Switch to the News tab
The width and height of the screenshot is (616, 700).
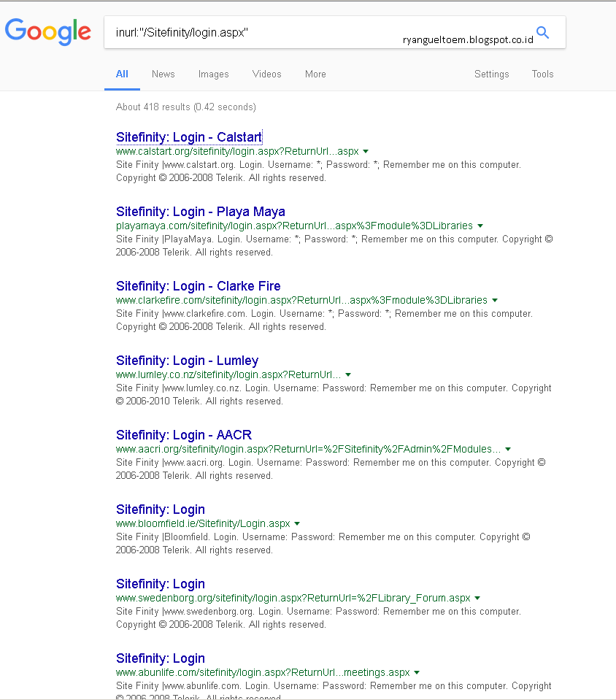(163, 74)
